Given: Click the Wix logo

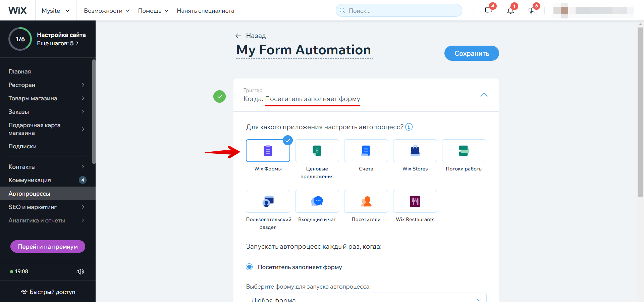Looking at the screenshot, I should [x=17, y=10].
